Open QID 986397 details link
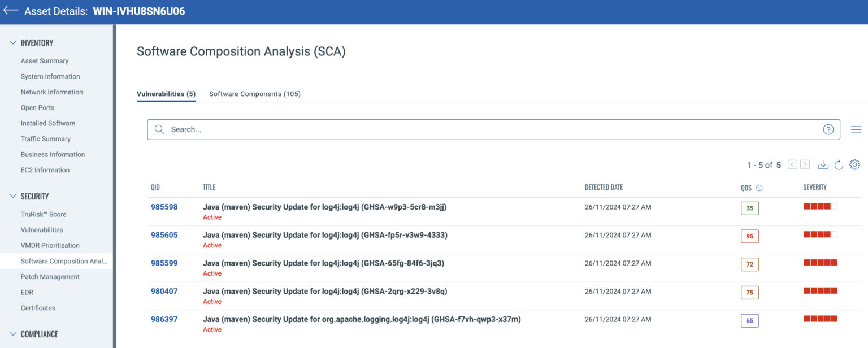The image size is (868, 348). click(x=164, y=319)
